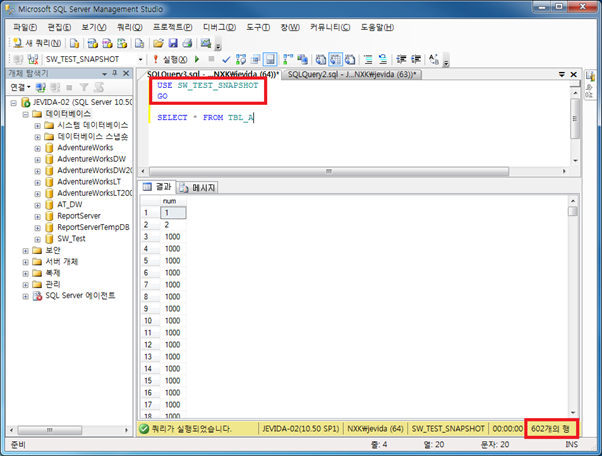Select the AT_DW database
The image size is (602, 456).
[69, 204]
